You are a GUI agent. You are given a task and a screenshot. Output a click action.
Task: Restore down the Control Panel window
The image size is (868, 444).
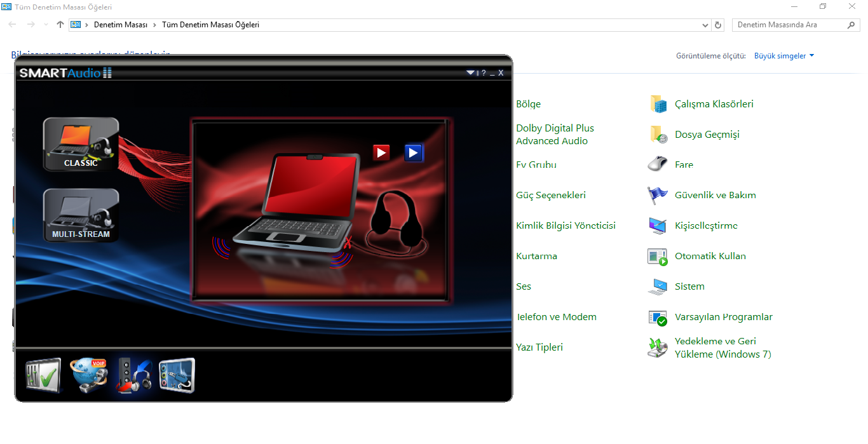click(823, 6)
